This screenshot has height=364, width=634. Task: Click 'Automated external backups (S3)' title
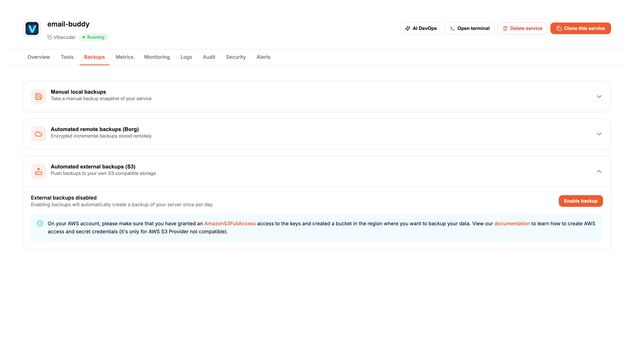tap(93, 167)
